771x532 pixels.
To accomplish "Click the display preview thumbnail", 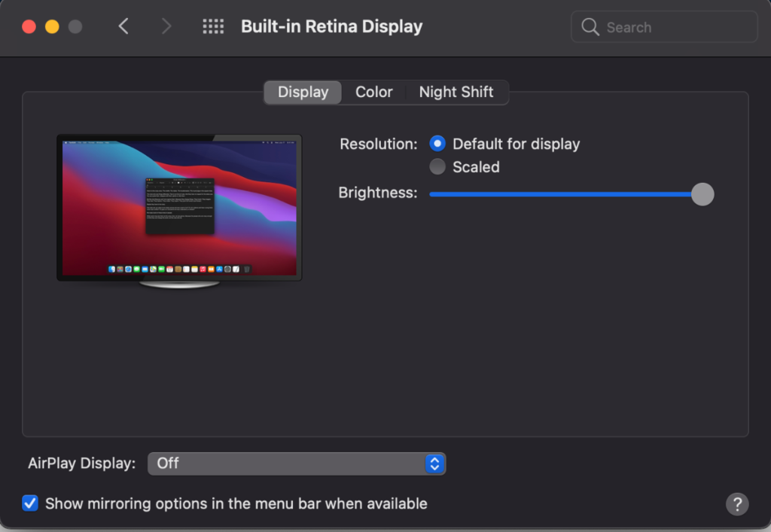I will coord(179,208).
